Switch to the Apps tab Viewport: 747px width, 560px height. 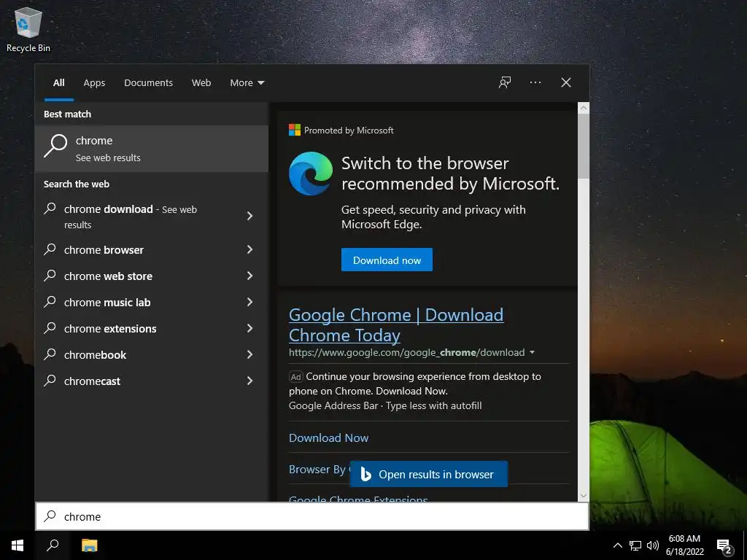click(x=94, y=83)
